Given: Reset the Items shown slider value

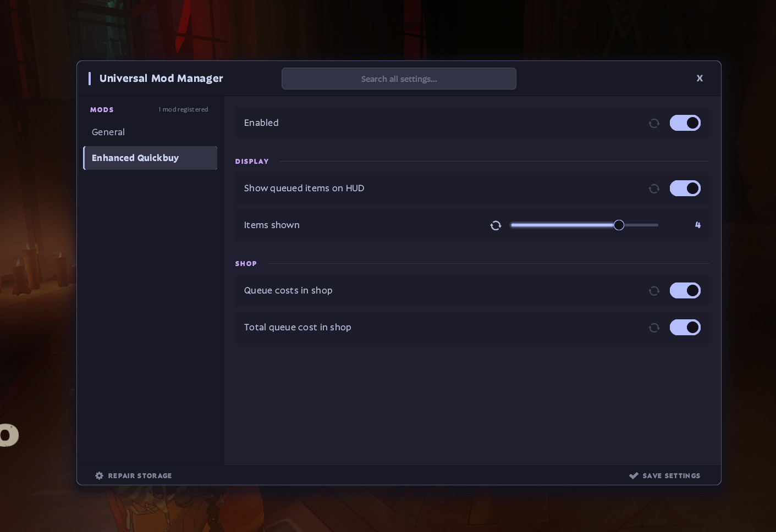Looking at the screenshot, I should [x=496, y=225].
